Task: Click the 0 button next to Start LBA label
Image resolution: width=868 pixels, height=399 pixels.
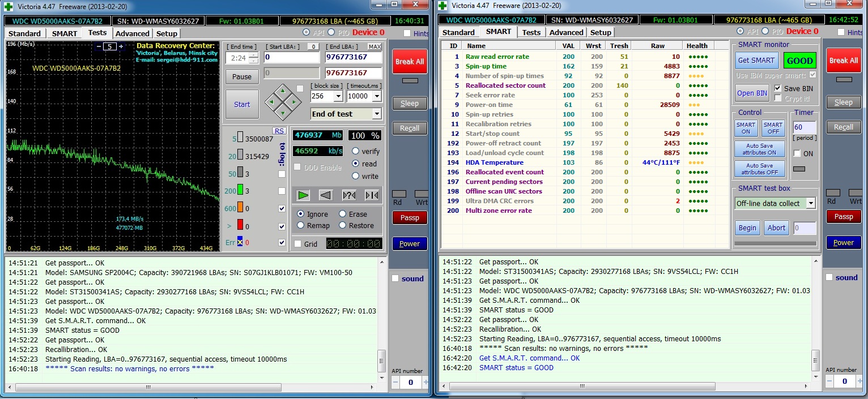Action: [313, 46]
